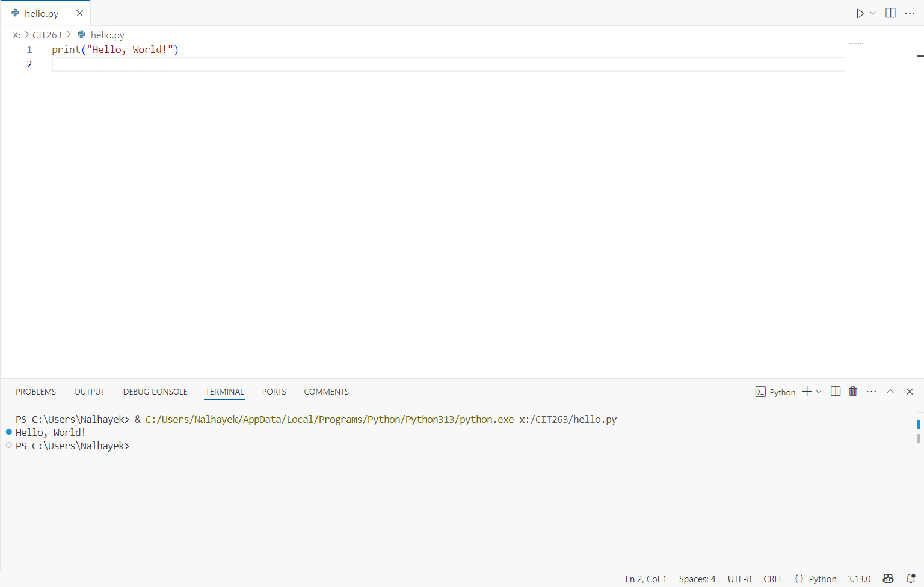Change language mode Python in status bar
The height and width of the screenshot is (587, 924).
822,579
